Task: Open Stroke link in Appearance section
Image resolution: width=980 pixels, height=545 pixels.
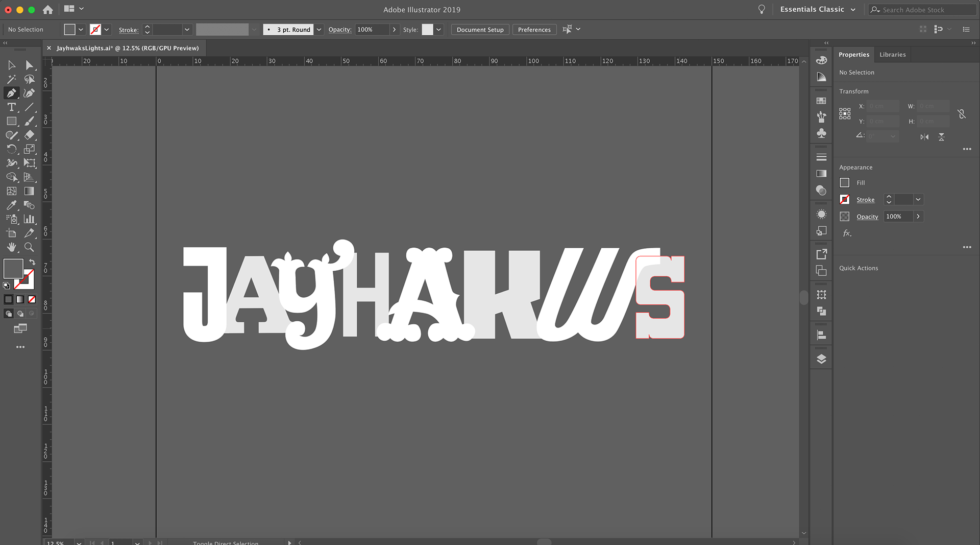Action: 865,200
